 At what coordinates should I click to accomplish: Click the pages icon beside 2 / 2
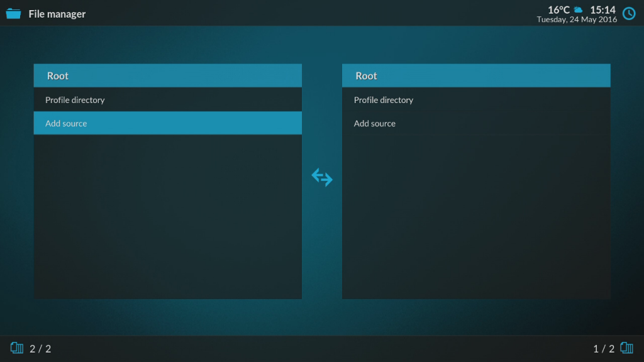click(17, 348)
